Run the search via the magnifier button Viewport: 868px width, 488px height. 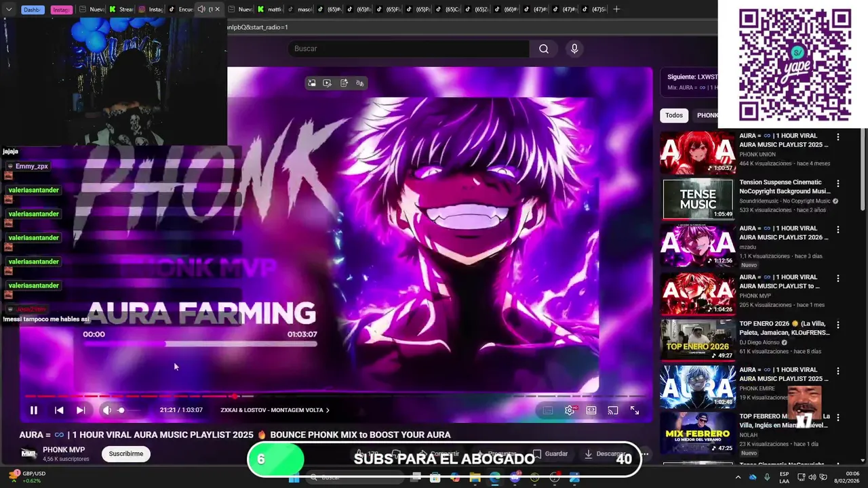pos(544,49)
